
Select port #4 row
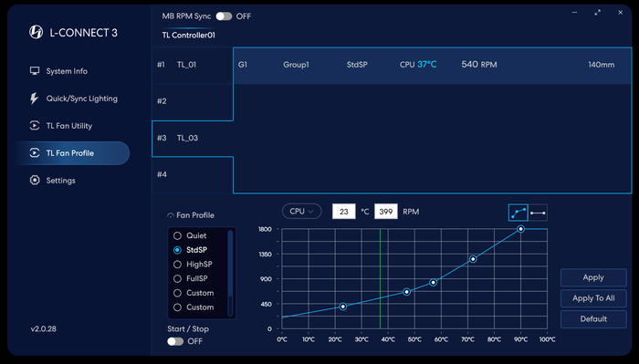(193, 174)
